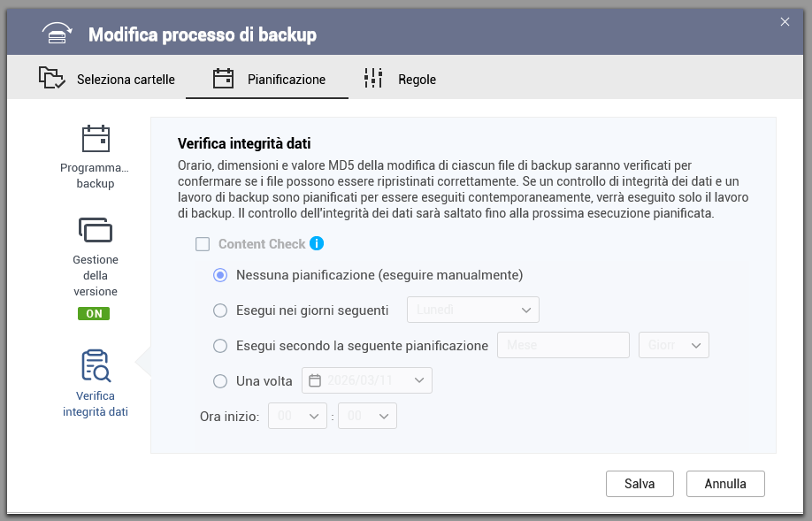
Task: Select the Una volta radio button
Action: (x=220, y=381)
